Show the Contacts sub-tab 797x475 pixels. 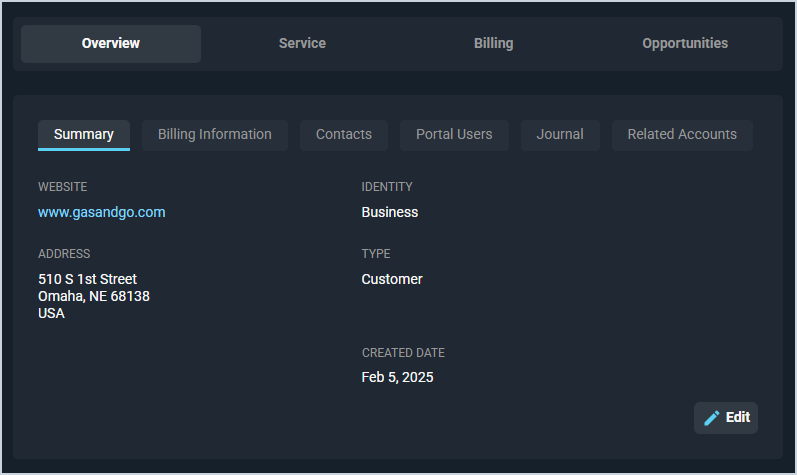coord(344,134)
